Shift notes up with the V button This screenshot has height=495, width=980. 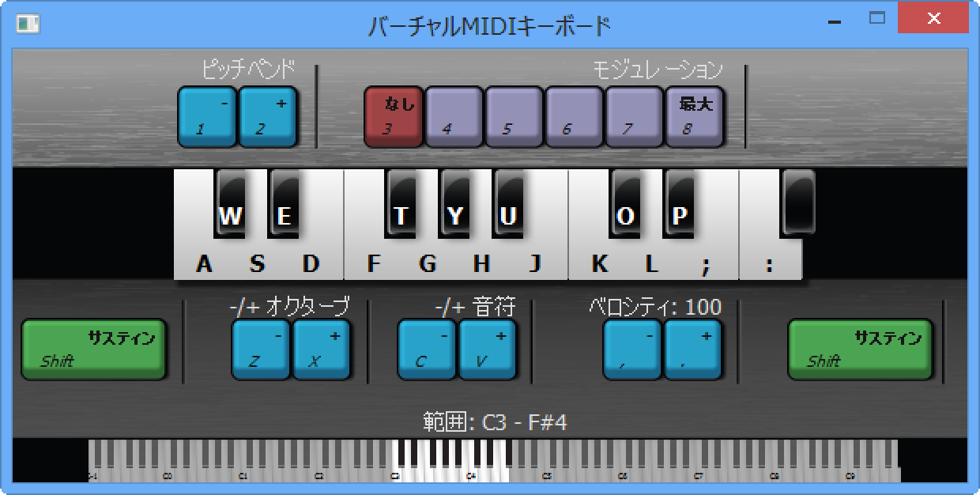[x=488, y=349]
